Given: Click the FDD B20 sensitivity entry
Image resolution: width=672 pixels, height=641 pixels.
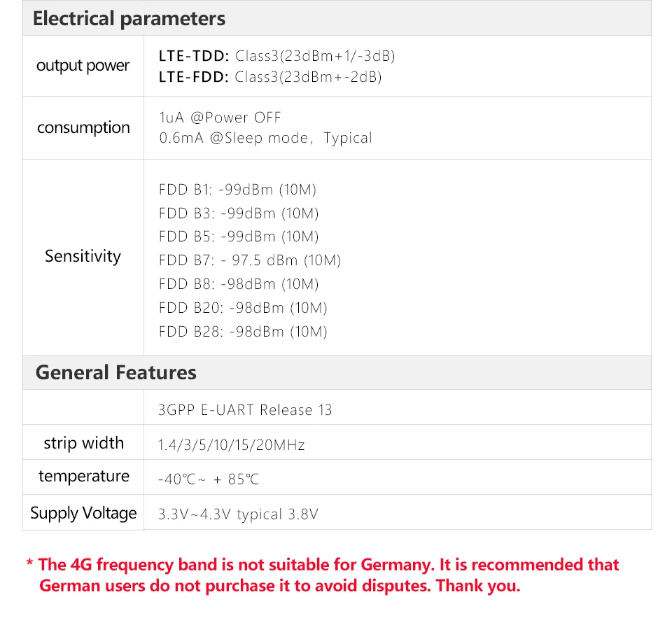Looking at the screenshot, I should tap(243, 308).
